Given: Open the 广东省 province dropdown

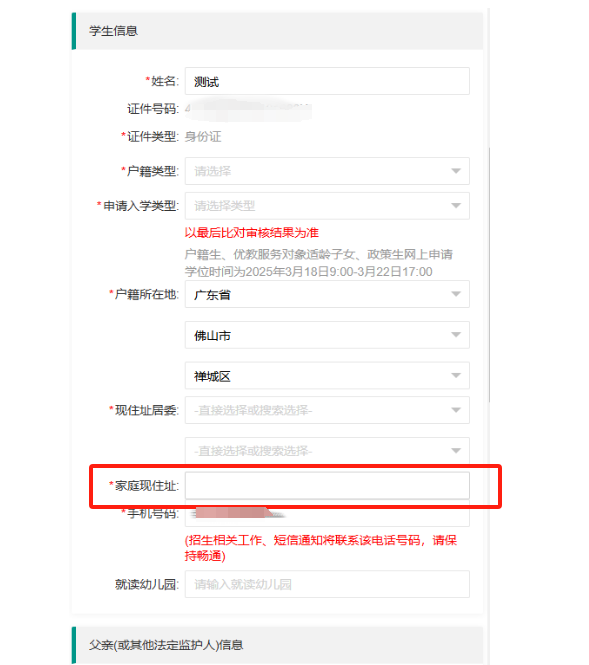Looking at the screenshot, I should [x=327, y=294].
